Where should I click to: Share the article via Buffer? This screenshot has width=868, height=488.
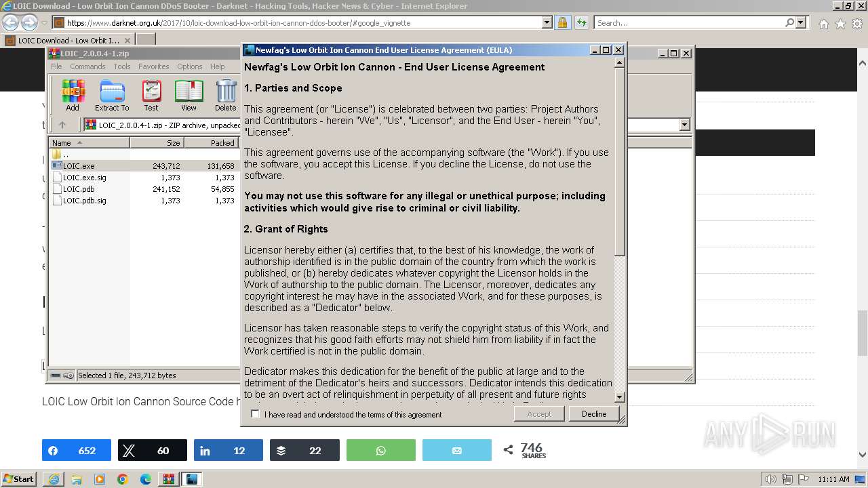(304, 450)
